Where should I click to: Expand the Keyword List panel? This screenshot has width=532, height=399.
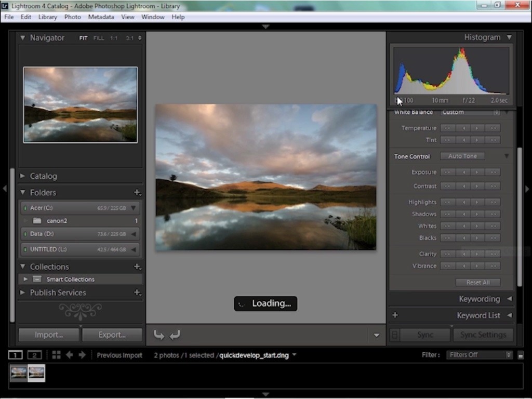509,315
